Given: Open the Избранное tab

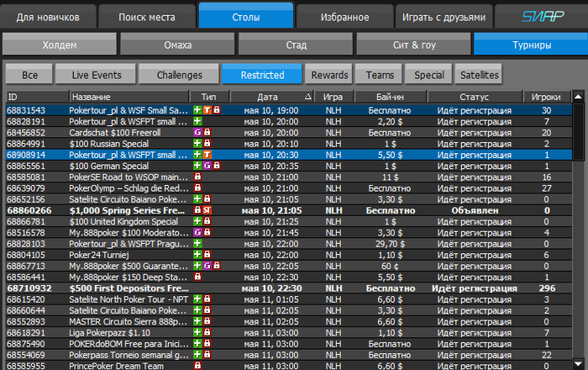Looking at the screenshot, I should coord(344,17).
